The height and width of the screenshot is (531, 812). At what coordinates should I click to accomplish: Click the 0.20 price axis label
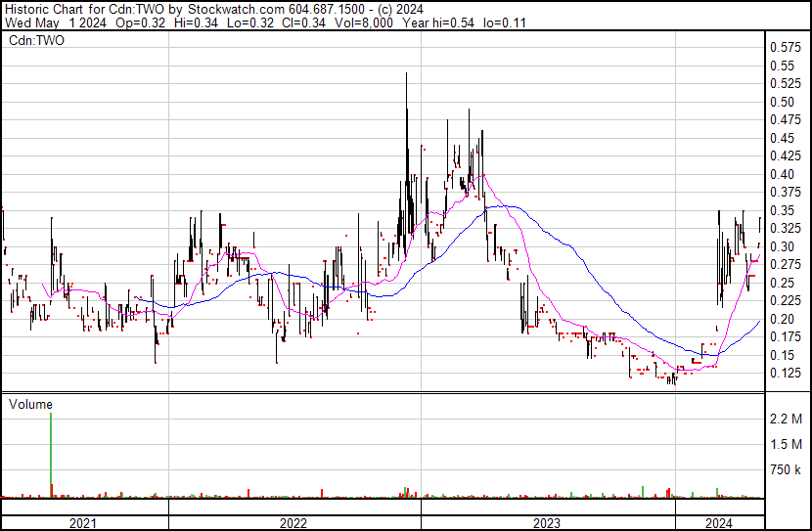(782, 319)
